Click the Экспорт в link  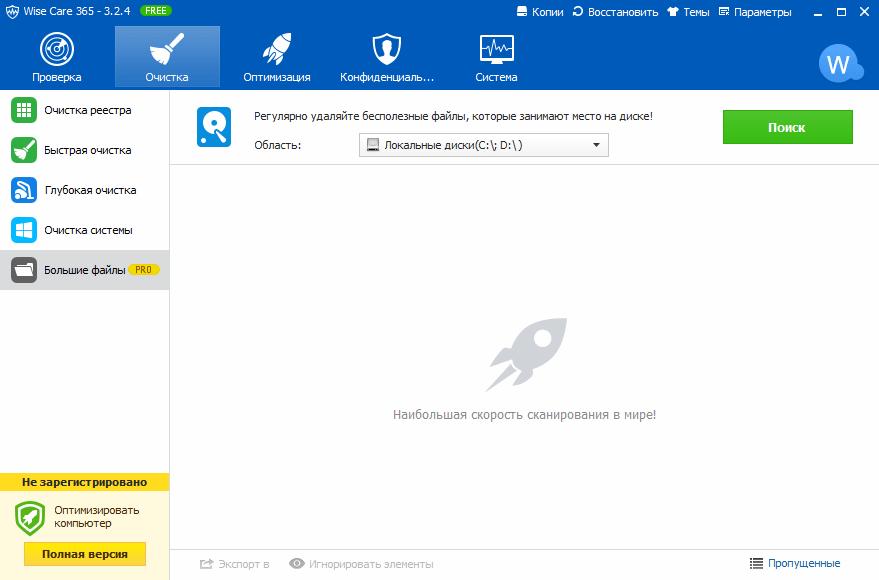(244, 564)
